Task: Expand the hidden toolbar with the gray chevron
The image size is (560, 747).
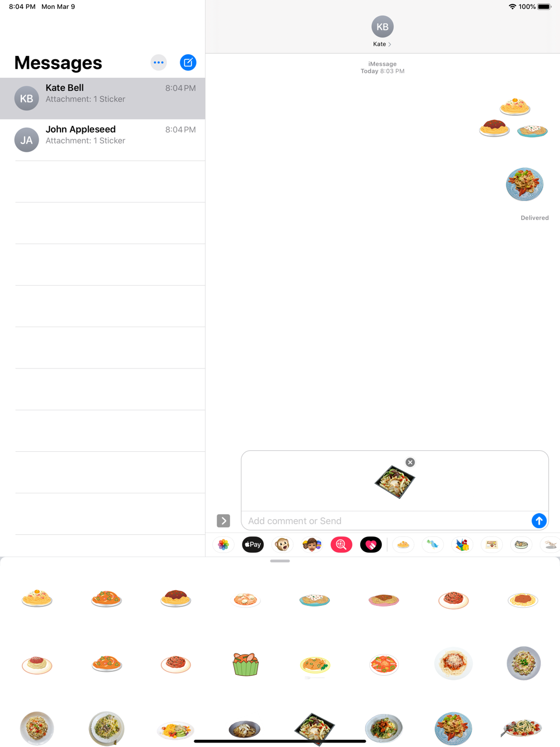Action: coord(223,521)
